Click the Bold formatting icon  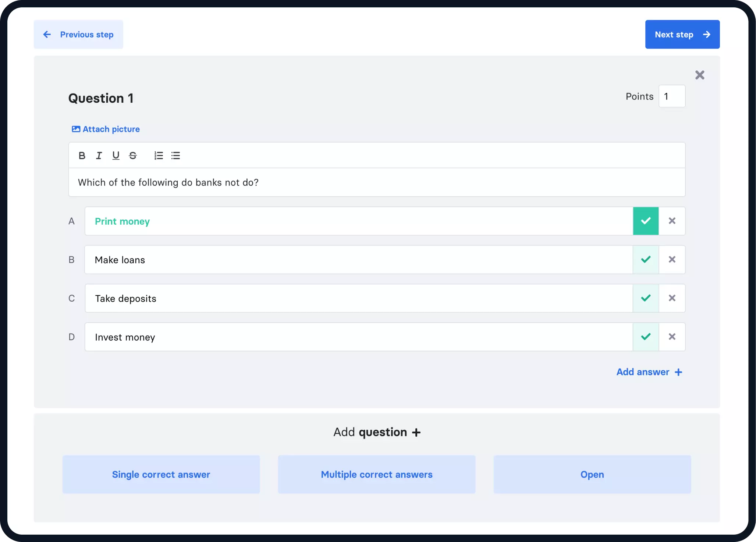click(x=82, y=155)
